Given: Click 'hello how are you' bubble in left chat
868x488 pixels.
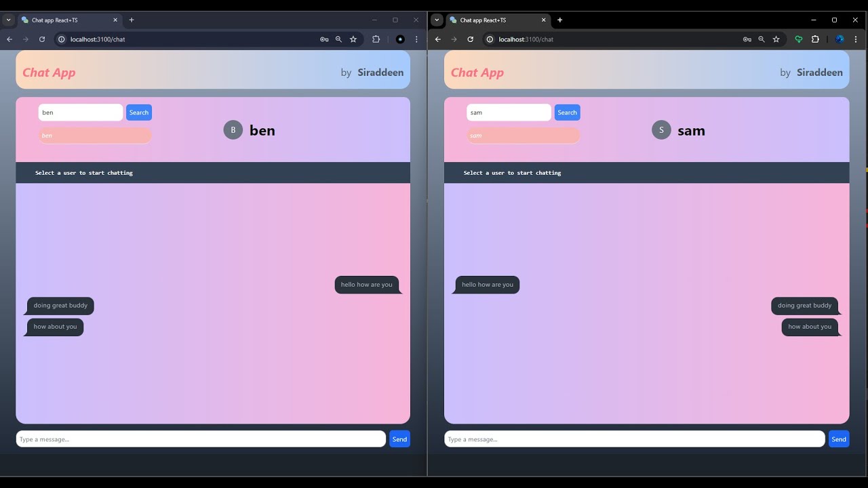Looking at the screenshot, I should pyautogui.click(x=367, y=285).
